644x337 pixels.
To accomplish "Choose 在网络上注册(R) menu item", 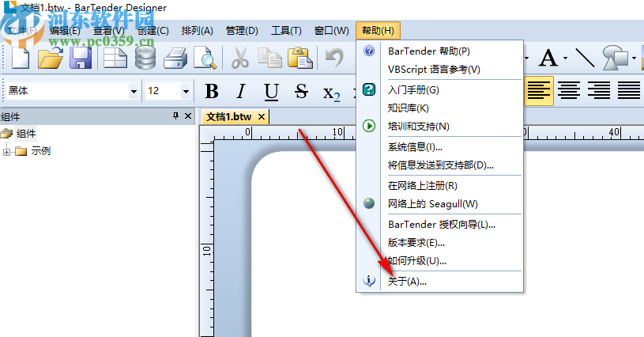I will pyautogui.click(x=440, y=186).
